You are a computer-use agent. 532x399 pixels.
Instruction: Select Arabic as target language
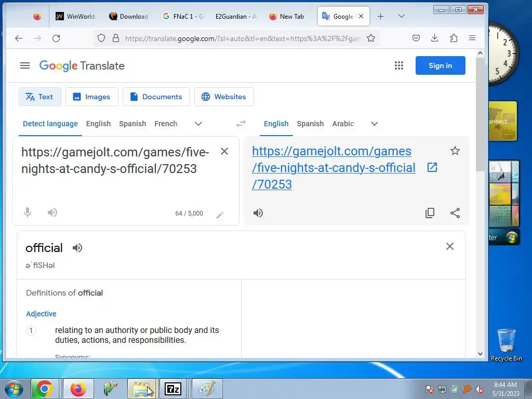coord(343,124)
